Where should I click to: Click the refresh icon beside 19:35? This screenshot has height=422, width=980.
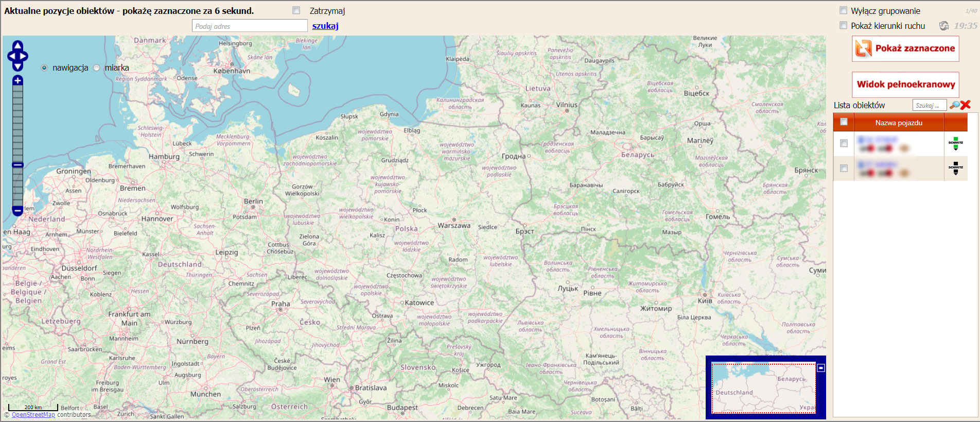click(944, 26)
